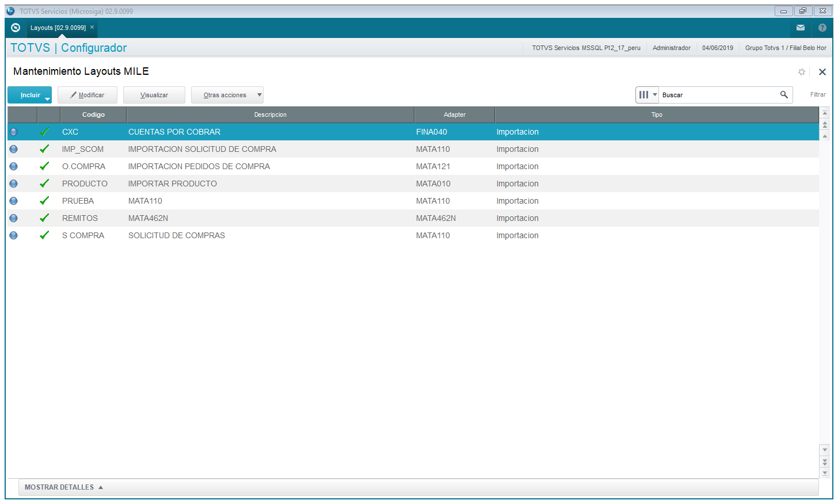Click the green checkmark for S COMPRA
The width and height of the screenshot is (838, 504).
(44, 235)
